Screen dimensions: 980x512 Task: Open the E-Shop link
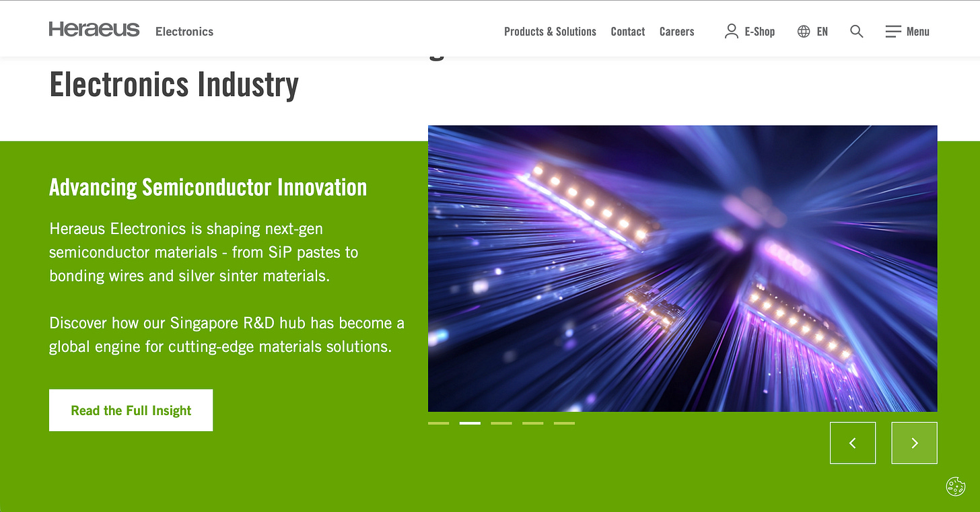point(759,32)
